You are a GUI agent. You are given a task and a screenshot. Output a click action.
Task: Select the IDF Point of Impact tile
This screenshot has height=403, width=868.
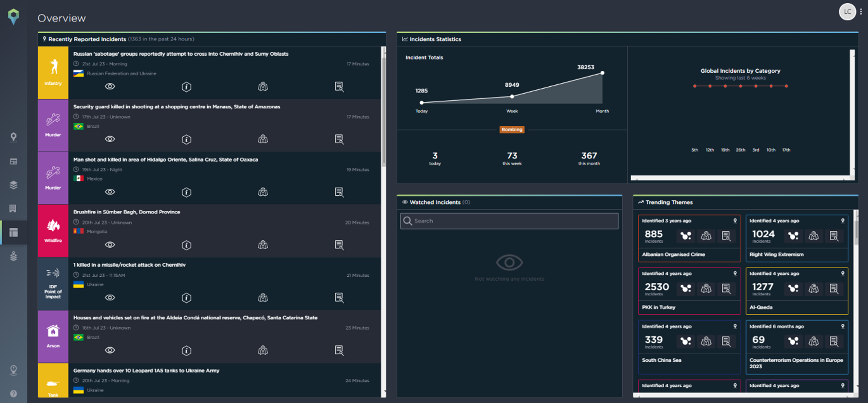[53, 284]
